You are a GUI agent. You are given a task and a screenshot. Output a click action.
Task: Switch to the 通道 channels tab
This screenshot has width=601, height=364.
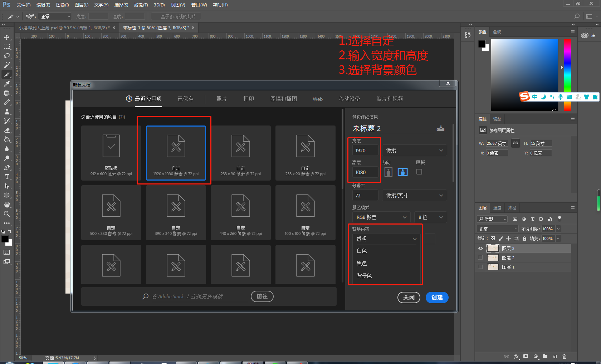coord(497,208)
